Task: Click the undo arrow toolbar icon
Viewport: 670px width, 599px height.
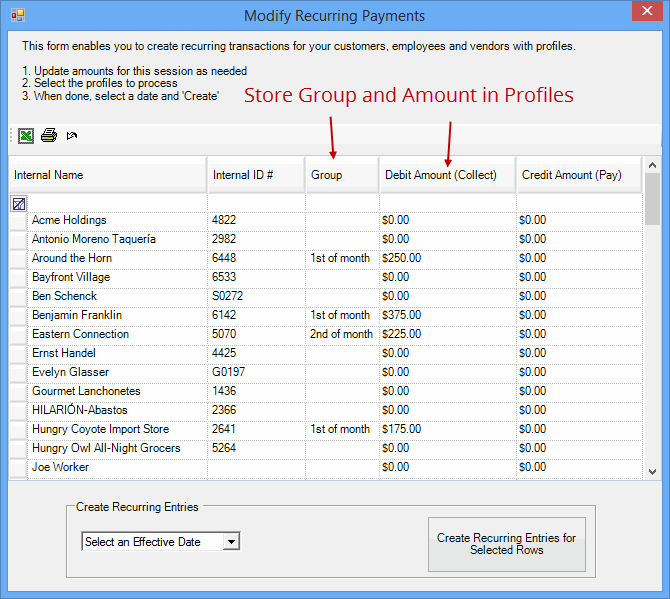Action: 72,136
